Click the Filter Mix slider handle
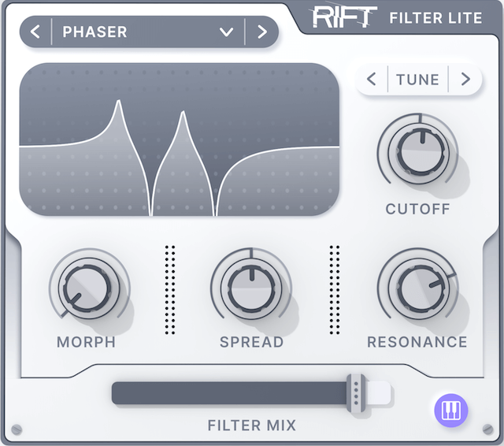The height and width of the screenshot is (446, 504). 357,392
